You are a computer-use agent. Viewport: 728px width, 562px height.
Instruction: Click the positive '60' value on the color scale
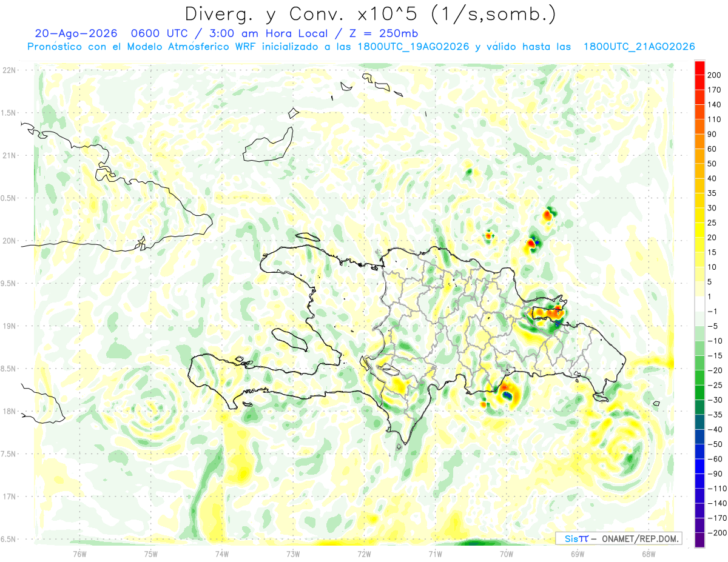tap(712, 149)
